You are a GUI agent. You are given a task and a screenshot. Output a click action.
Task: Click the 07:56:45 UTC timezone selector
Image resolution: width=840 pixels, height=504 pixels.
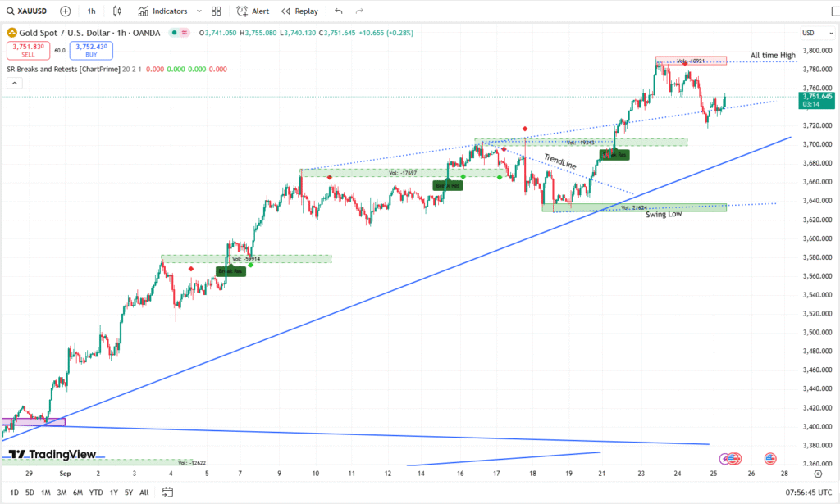(x=809, y=492)
